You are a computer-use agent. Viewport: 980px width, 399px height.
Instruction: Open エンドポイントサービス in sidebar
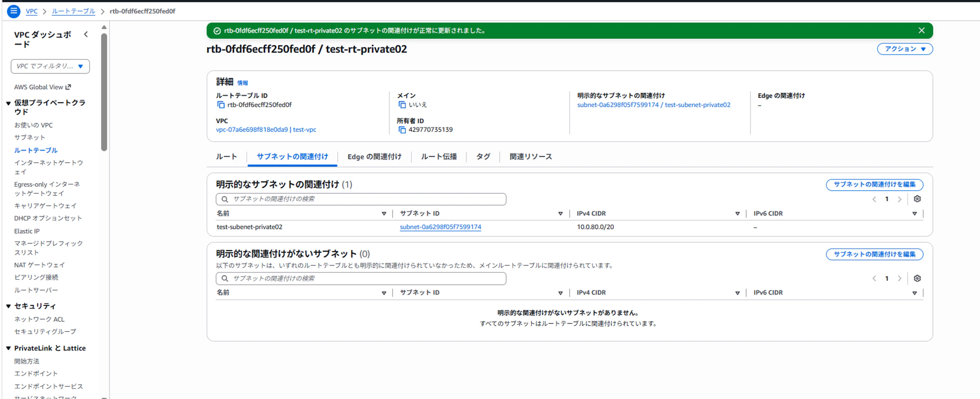point(49,387)
